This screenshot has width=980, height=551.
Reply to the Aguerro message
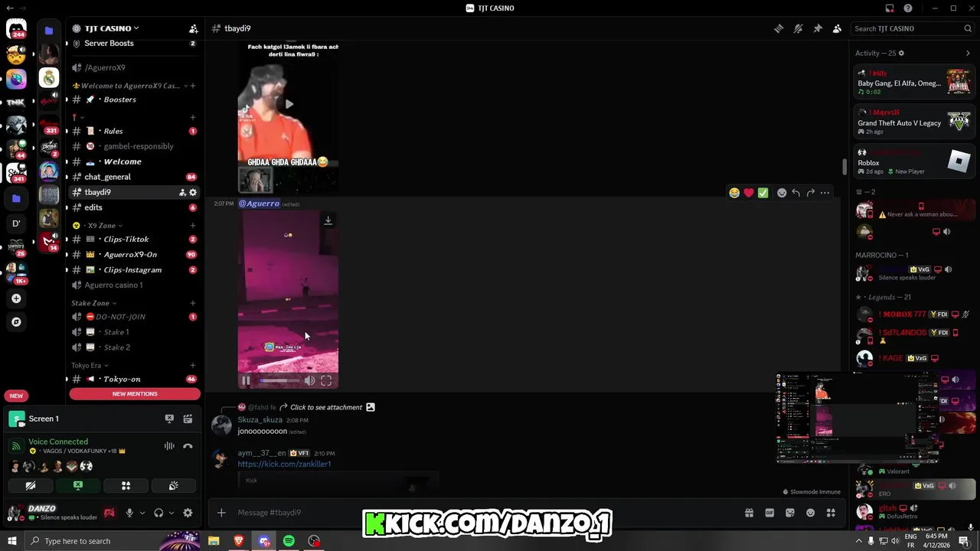796,193
